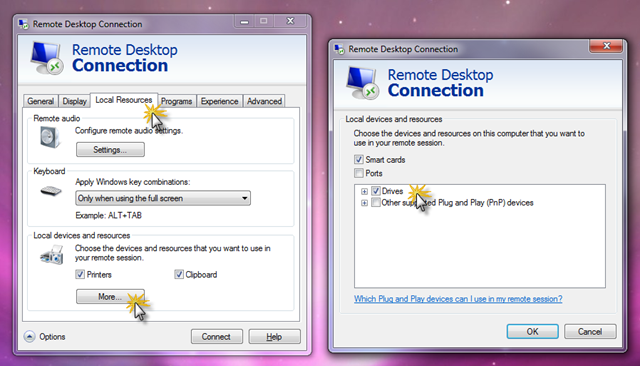Viewport: 640px width, 366px height.
Task: Minimize the left Remote Desktop Connection window
Action: click(x=244, y=21)
